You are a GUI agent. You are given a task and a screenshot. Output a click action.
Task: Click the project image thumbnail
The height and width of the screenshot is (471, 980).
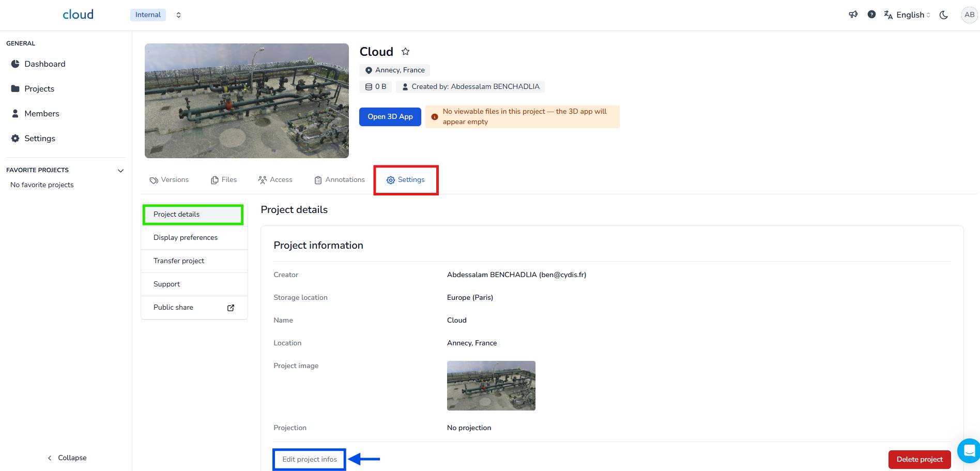coord(491,386)
